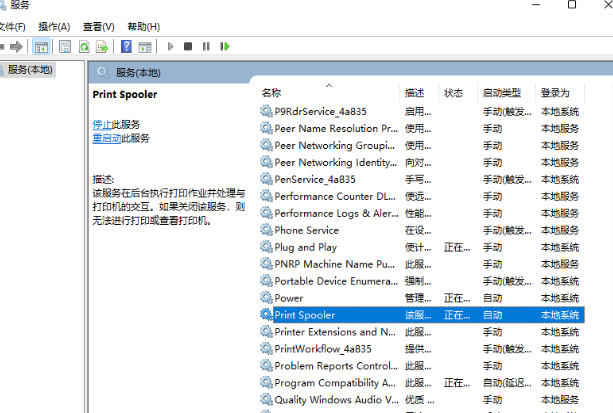The height and width of the screenshot is (413, 613).
Task: Select the Phone Service row
Action: (x=306, y=230)
